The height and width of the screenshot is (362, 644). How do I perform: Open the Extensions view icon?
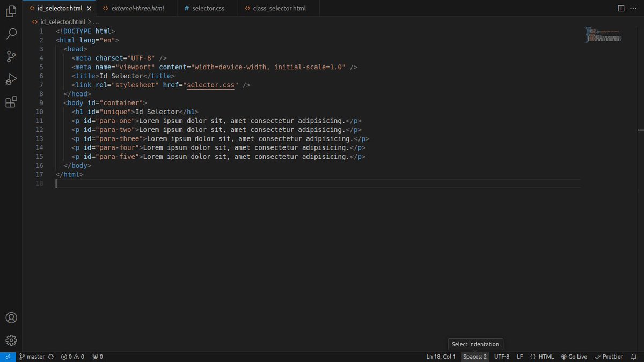point(11,102)
